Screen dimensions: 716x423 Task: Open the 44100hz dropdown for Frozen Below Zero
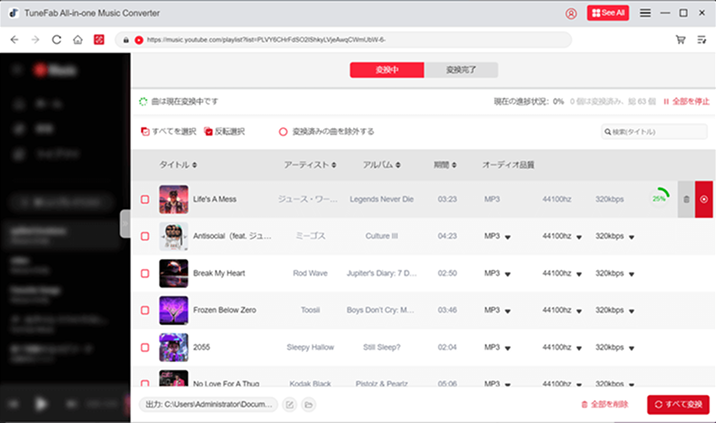(578, 311)
